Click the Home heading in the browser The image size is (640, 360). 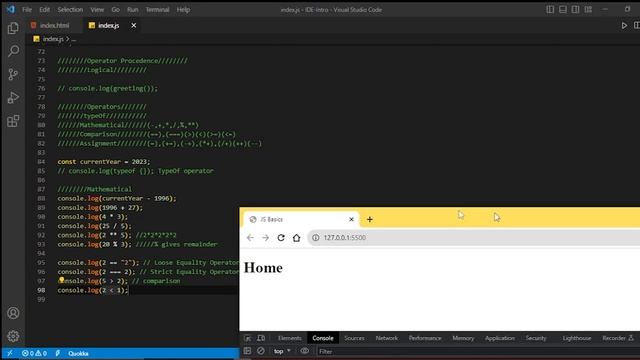263,268
